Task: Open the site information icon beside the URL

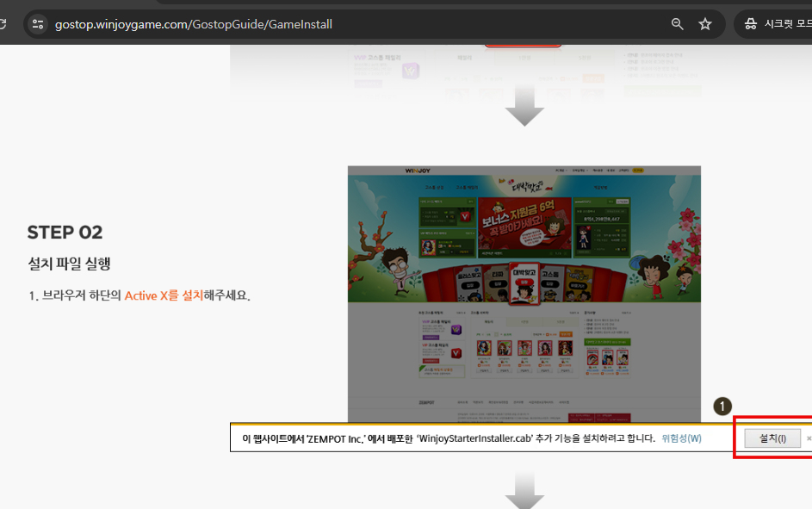Action: tap(38, 23)
